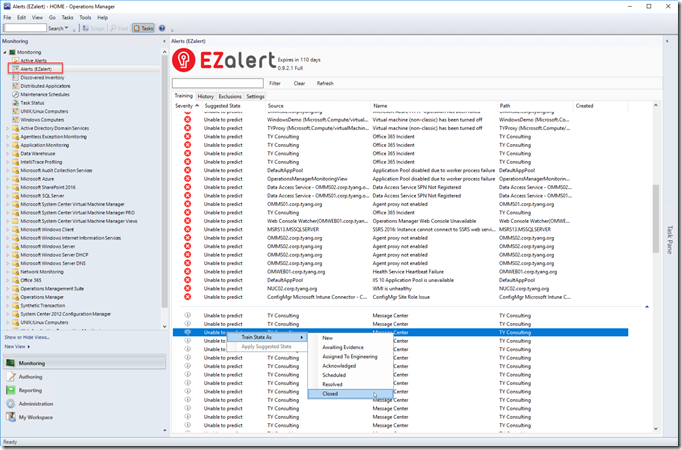Open the Help question mark toolbar icon
Screen dimensions: 682x450
pos(162,28)
